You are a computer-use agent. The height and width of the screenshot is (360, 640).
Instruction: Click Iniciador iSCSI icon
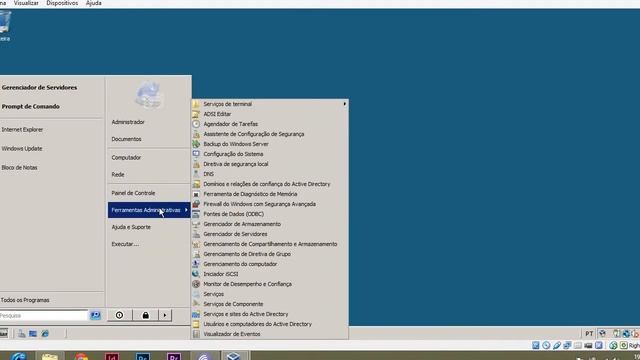tap(196, 274)
